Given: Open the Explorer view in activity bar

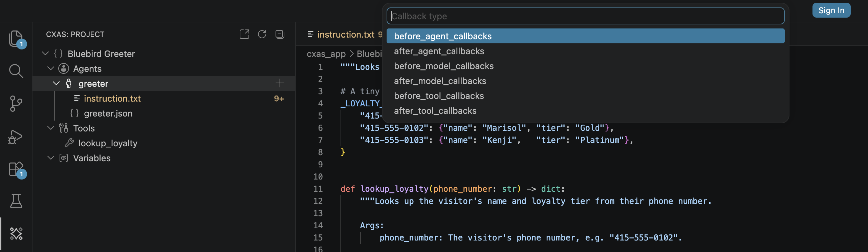Looking at the screenshot, I should (x=16, y=39).
